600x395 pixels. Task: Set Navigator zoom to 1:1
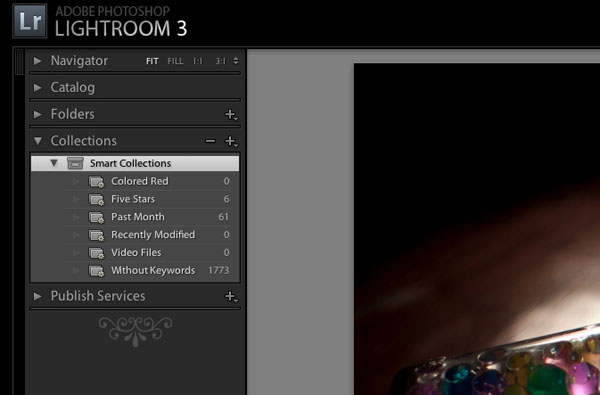pos(197,61)
